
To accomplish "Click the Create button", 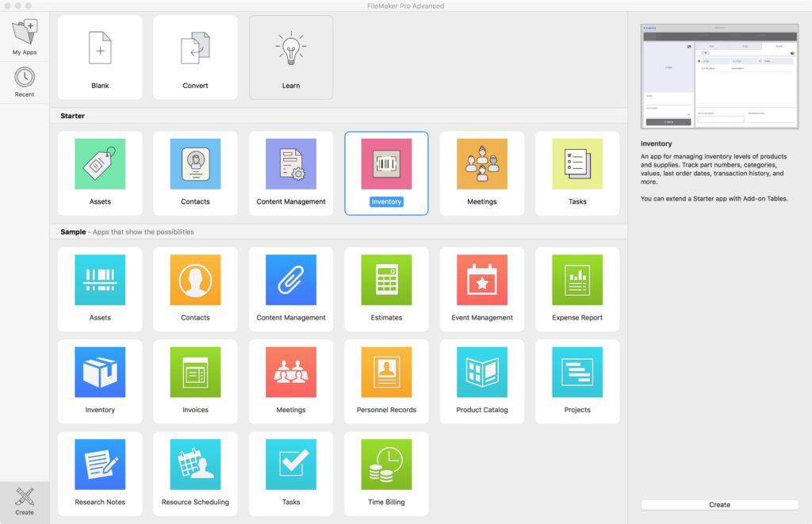I will click(719, 504).
